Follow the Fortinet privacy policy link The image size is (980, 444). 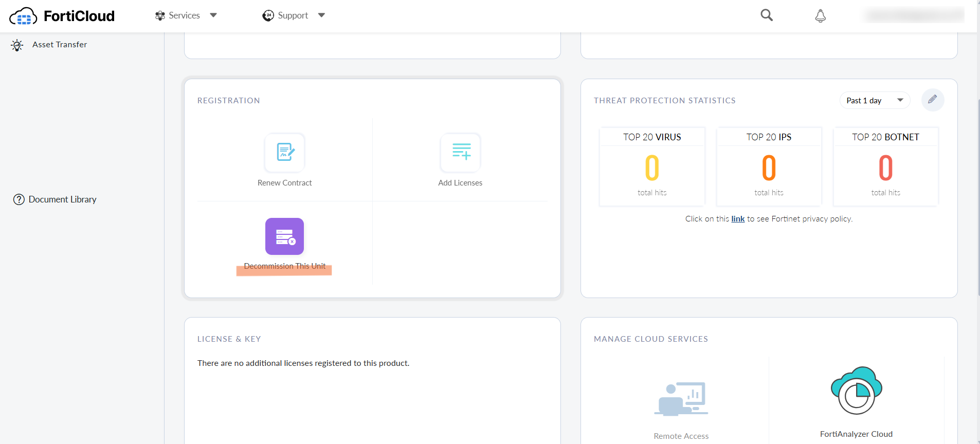point(738,219)
